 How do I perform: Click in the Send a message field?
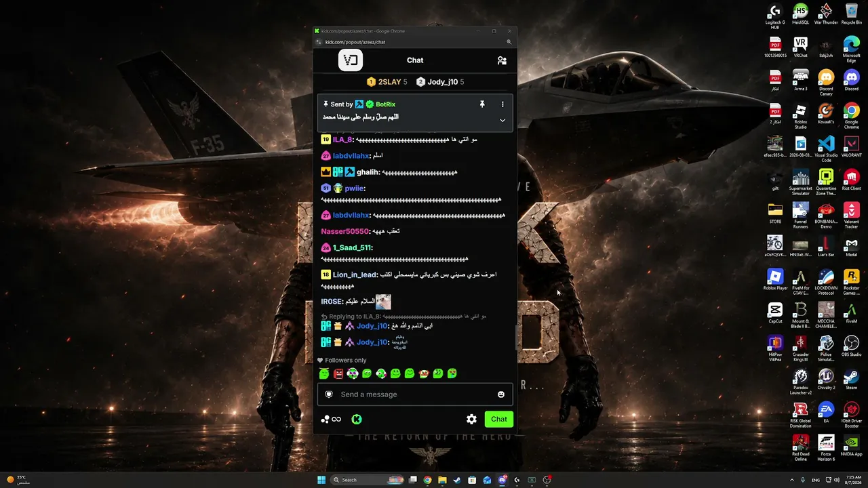pos(415,394)
